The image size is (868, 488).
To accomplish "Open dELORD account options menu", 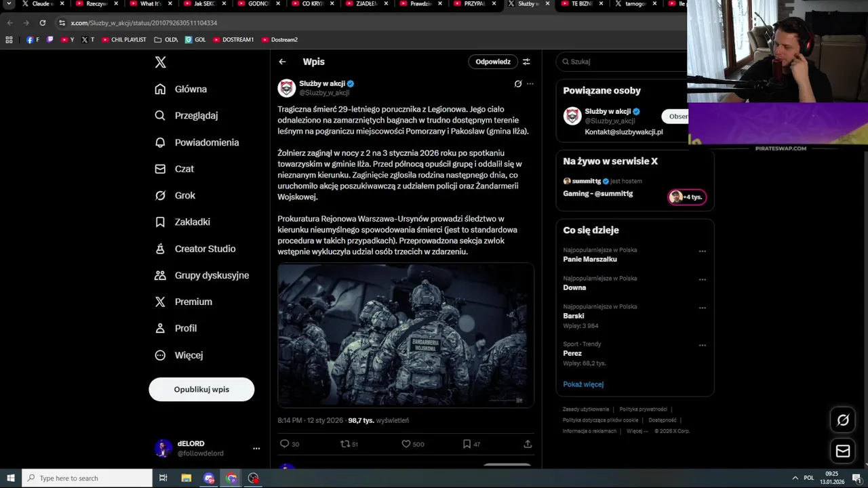I will pyautogui.click(x=256, y=449).
